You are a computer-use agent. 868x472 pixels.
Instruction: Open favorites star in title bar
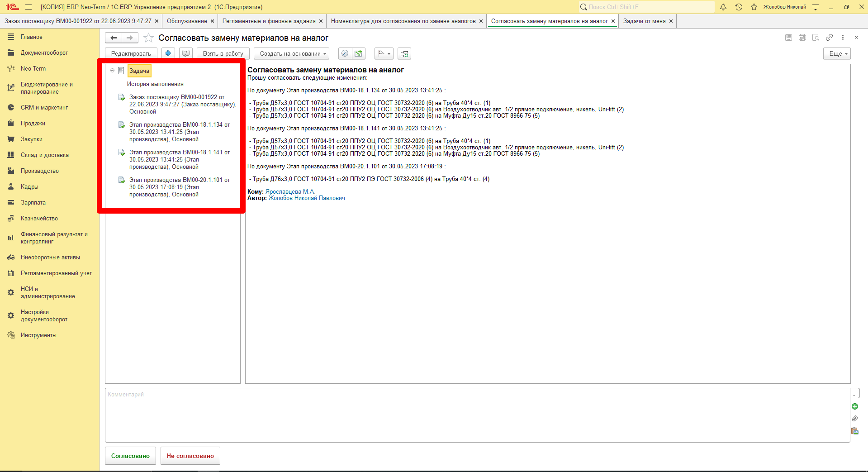(754, 7)
